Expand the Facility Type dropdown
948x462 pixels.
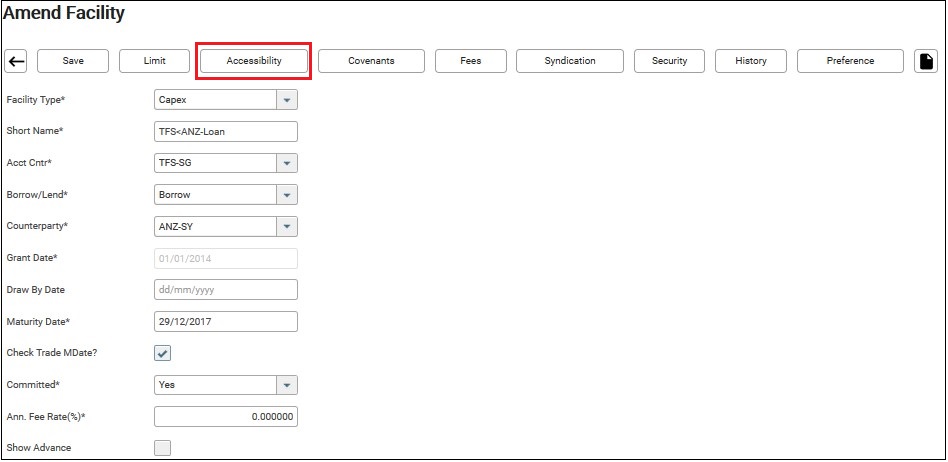click(287, 100)
